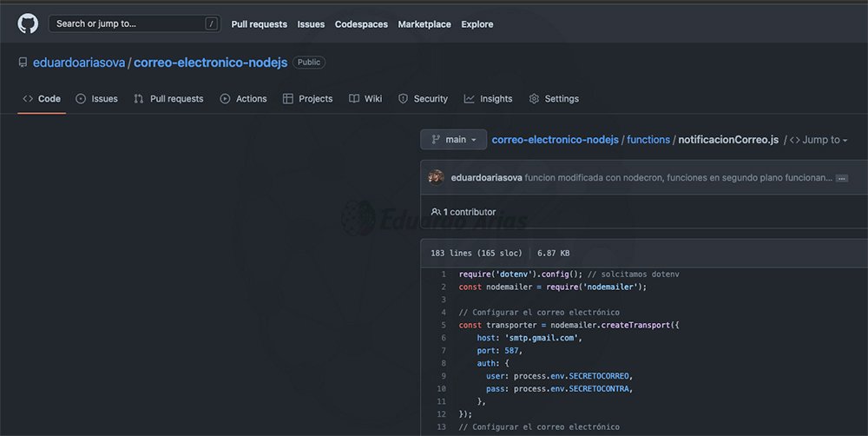
Task: Select the repository Pull requests tab
Action: pos(169,99)
